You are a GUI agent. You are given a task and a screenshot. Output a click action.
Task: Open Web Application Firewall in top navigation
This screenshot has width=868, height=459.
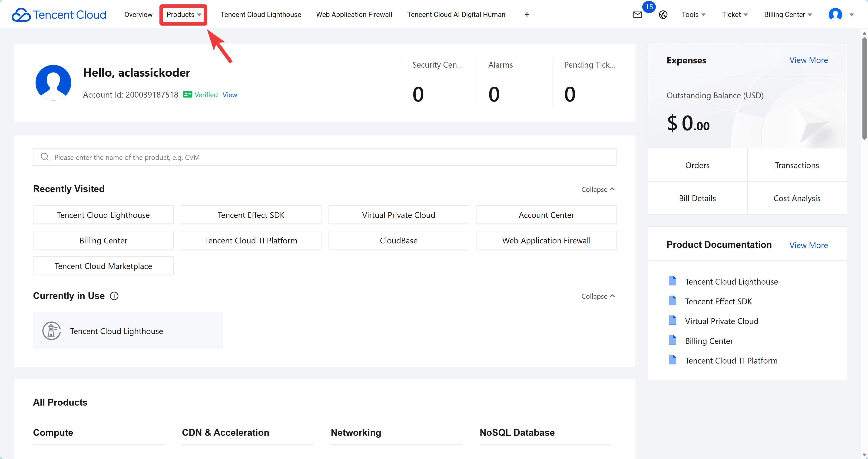click(x=354, y=14)
